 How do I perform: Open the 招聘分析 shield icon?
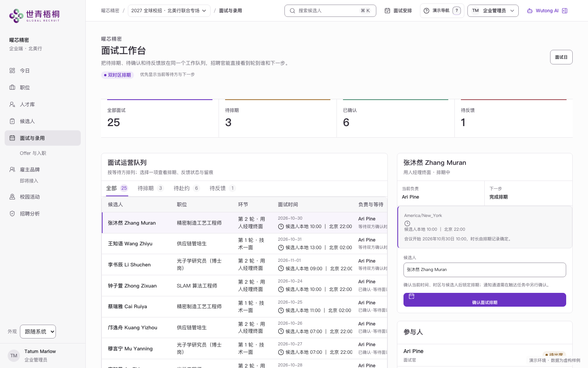pyautogui.click(x=12, y=214)
